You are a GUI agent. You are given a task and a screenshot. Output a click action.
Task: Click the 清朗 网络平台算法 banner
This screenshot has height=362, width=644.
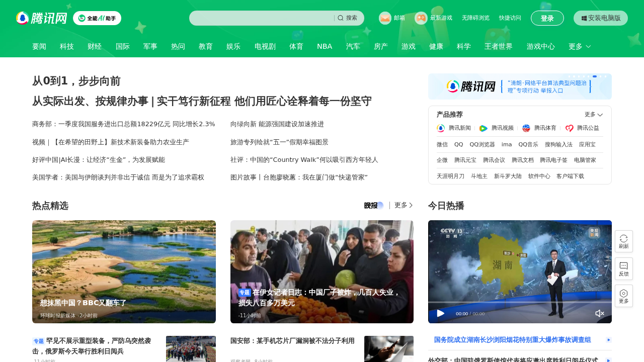(520, 86)
